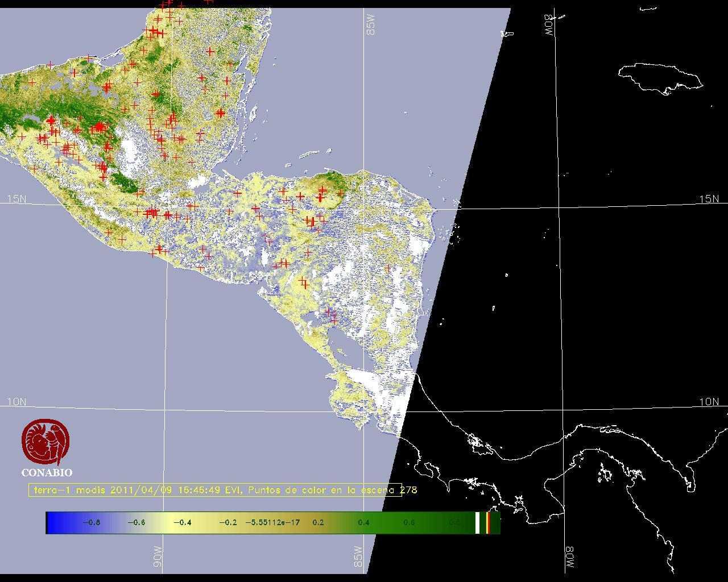
Task: Click the white stripe at the color bar end
Action: [477, 522]
